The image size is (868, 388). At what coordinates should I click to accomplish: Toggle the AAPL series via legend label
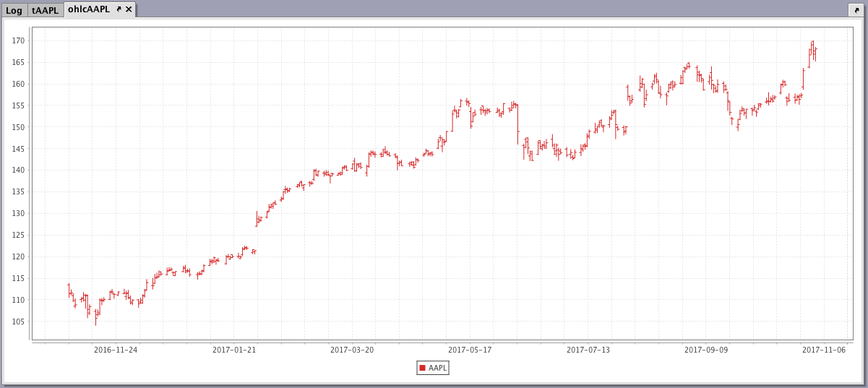(x=437, y=368)
